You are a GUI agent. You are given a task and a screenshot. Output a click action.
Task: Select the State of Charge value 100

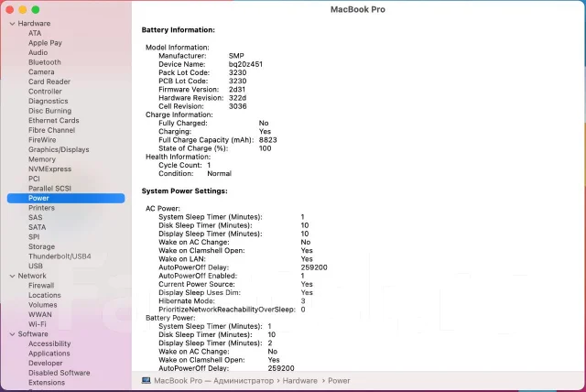[265, 148]
